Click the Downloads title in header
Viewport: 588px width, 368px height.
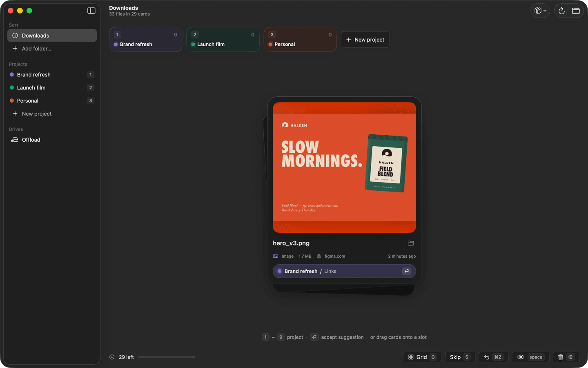coord(123,8)
